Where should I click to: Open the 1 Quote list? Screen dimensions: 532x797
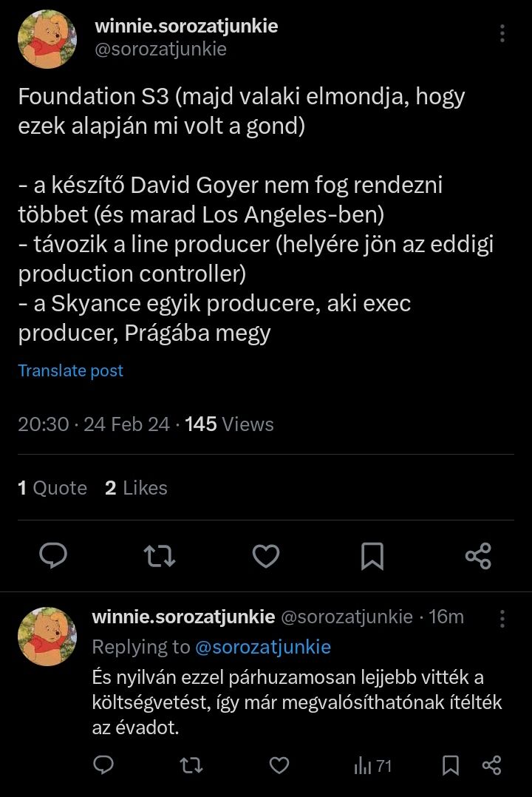point(52,488)
